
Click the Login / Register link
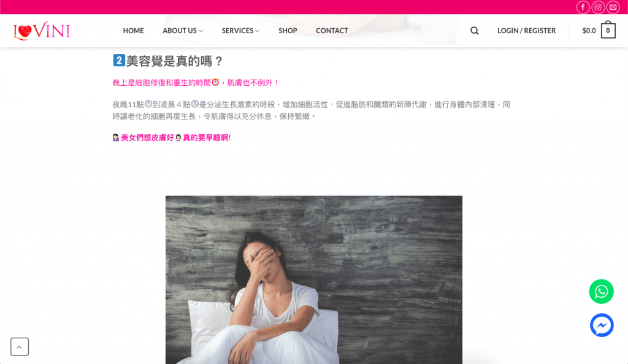tap(526, 31)
